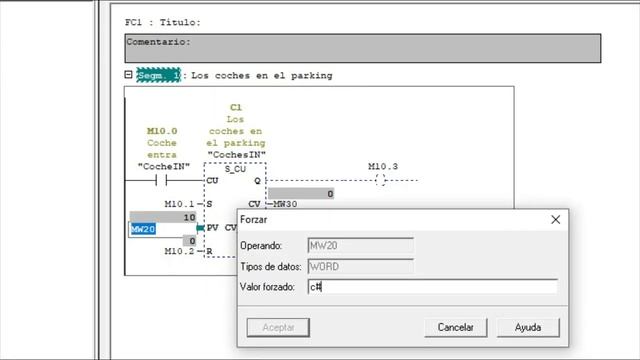Click the M10.1 operand at S input
This screenshot has width=640, height=360.
tap(179, 204)
